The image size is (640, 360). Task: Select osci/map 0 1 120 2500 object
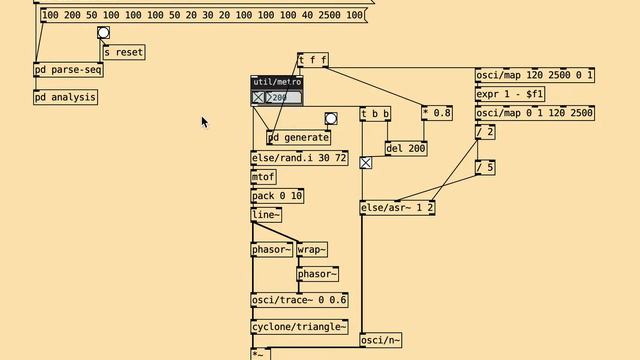click(x=535, y=113)
